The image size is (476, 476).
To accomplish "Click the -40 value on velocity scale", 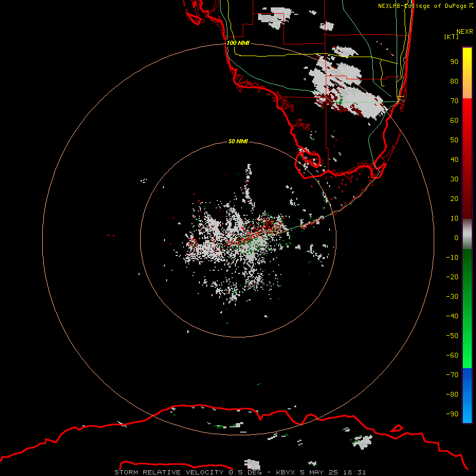I will click(452, 316).
